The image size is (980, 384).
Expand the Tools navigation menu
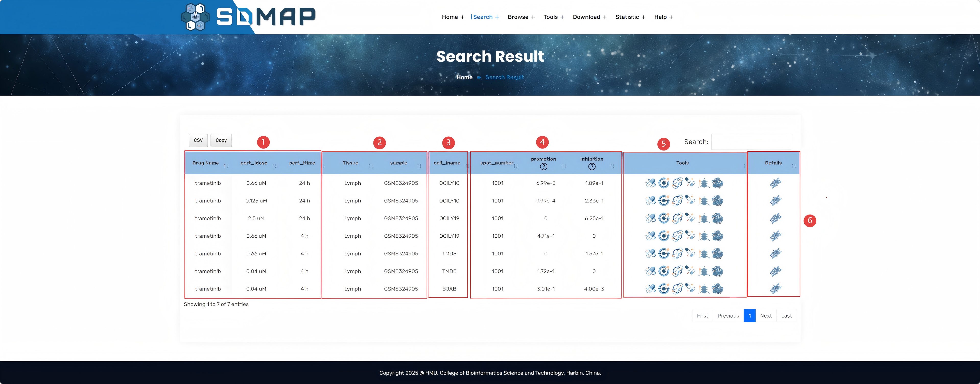(x=553, y=17)
